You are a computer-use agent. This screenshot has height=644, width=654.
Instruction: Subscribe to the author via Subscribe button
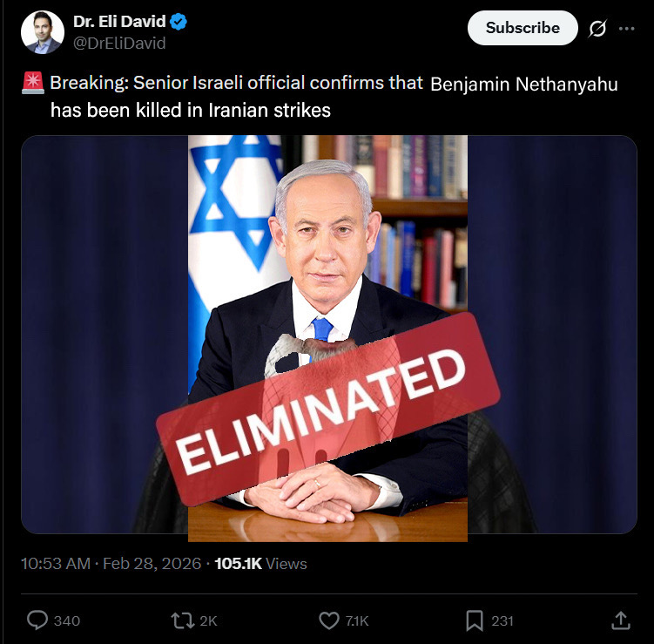523,28
